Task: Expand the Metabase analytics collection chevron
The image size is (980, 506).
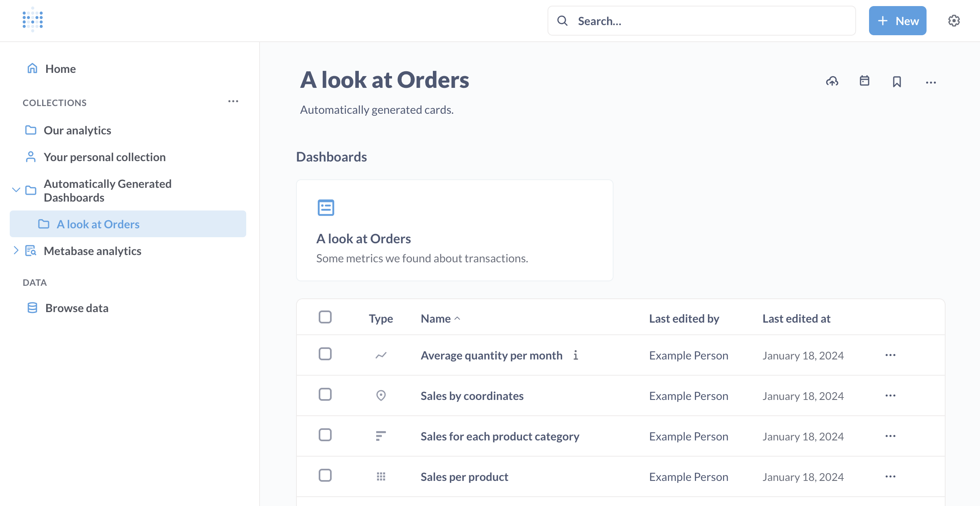Action: [x=16, y=251]
